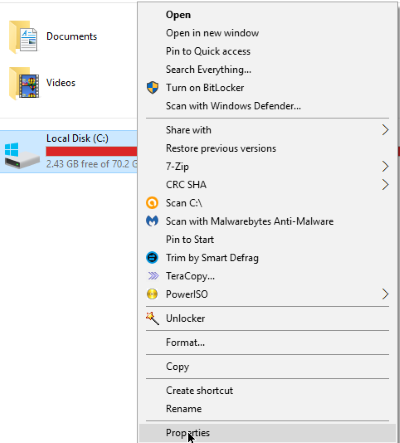This screenshot has height=443, width=400.
Task: Select Open in new window
Action: point(268,33)
